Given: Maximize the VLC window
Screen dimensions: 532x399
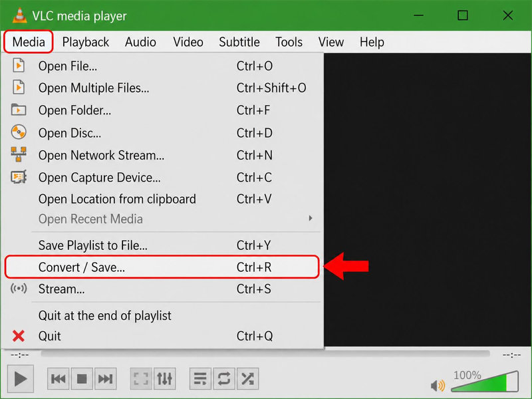Looking at the screenshot, I should point(463,15).
